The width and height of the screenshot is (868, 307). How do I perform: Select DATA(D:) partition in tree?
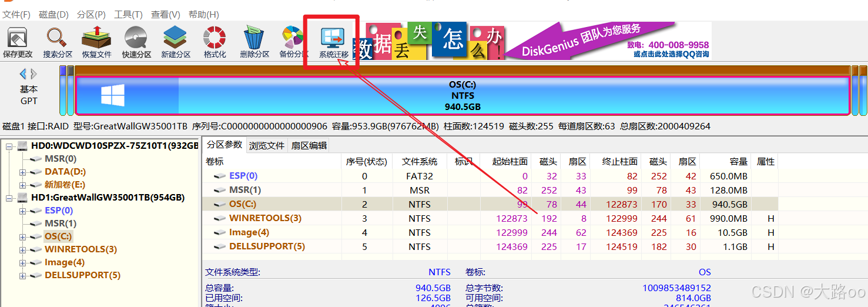click(x=65, y=172)
